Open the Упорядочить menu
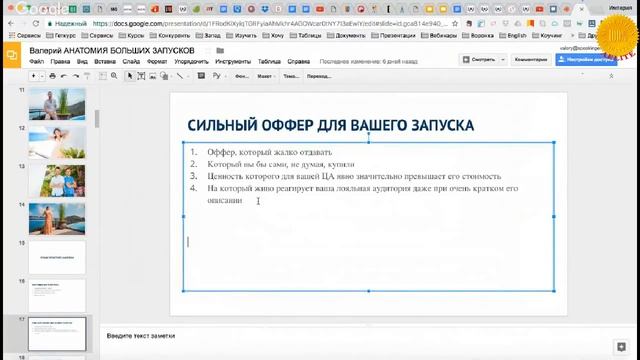 coord(191,62)
